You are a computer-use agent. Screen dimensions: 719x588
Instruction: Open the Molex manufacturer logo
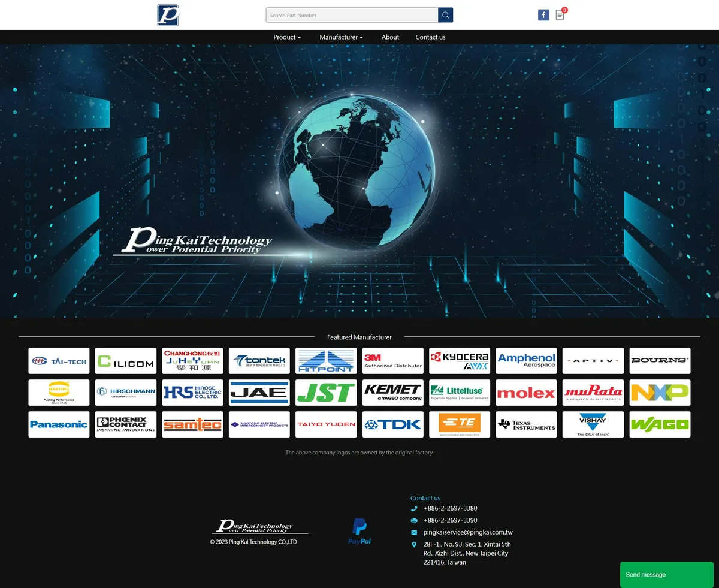(x=526, y=393)
